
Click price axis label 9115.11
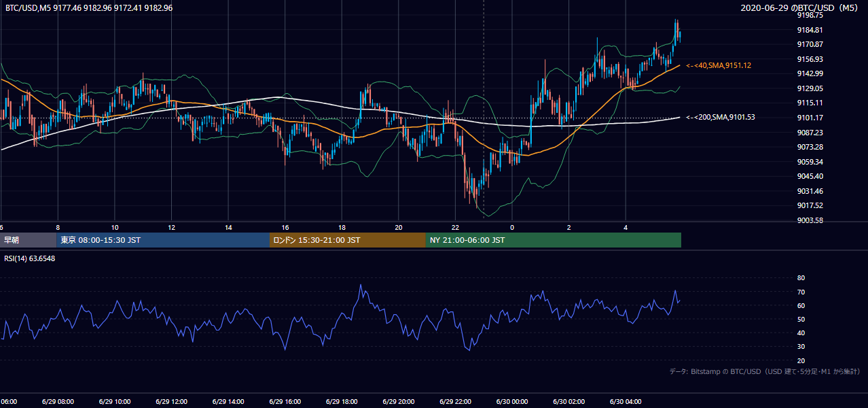[810, 103]
